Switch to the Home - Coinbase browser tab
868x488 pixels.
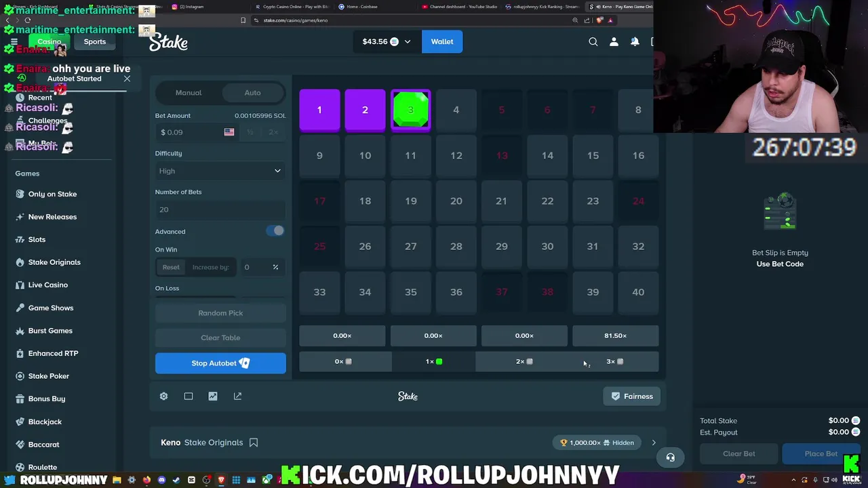coord(359,7)
